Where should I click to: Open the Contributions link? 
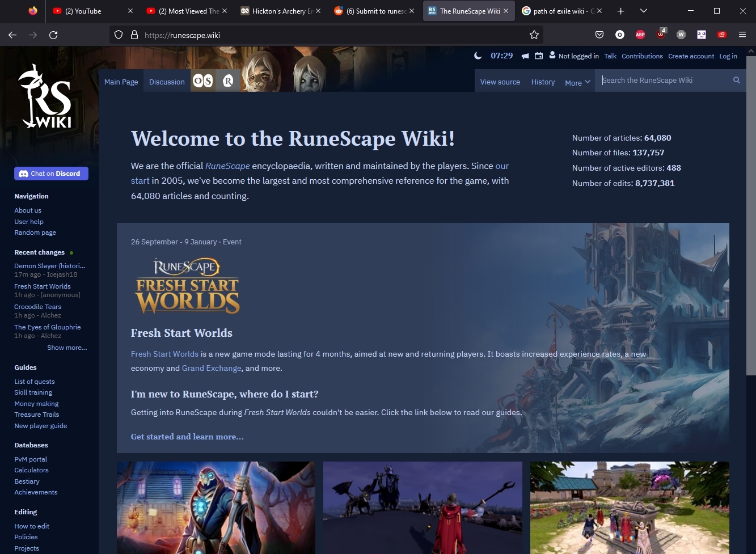(642, 56)
